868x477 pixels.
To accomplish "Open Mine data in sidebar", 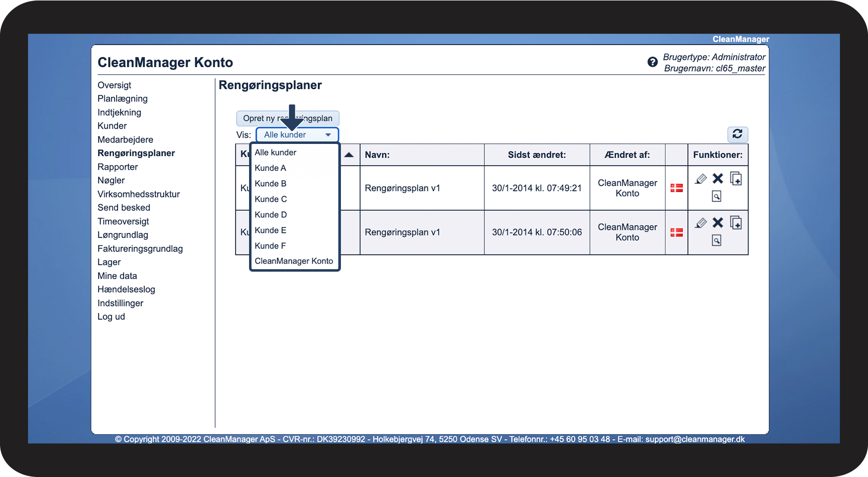I will (117, 276).
